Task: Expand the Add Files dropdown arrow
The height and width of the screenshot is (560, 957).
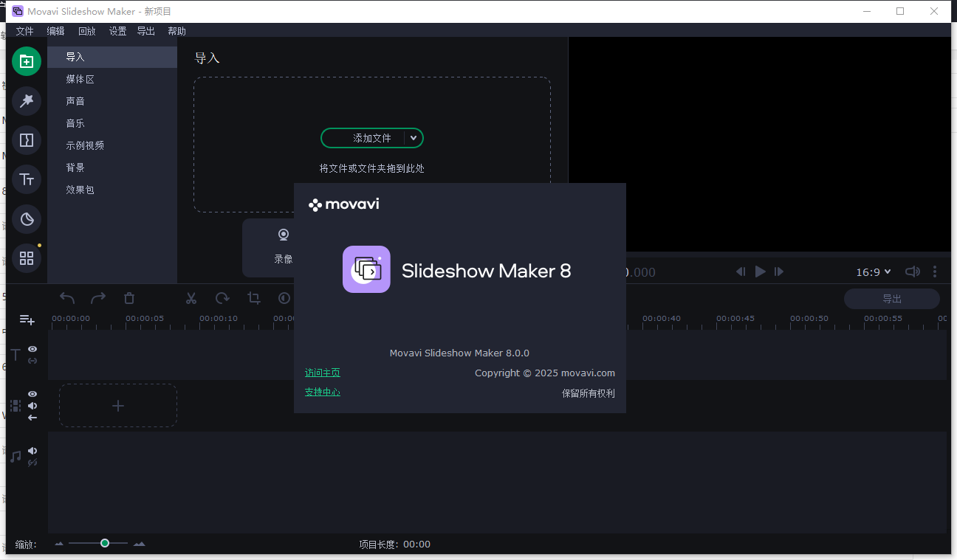Action: coord(414,138)
